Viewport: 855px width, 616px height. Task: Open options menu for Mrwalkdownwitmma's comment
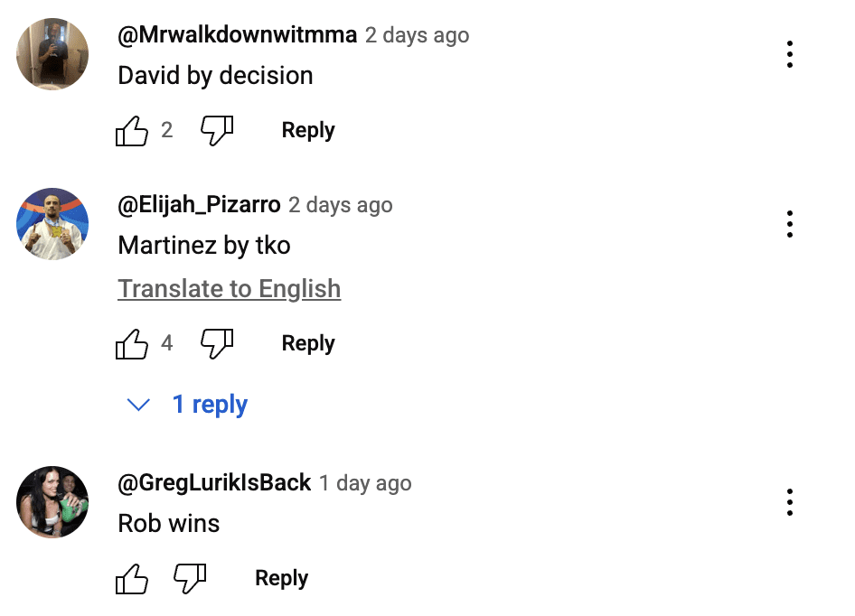790,54
